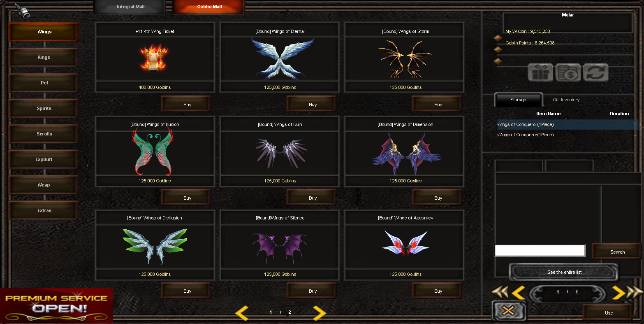
Task: Select the Rings category
Action: (44, 57)
